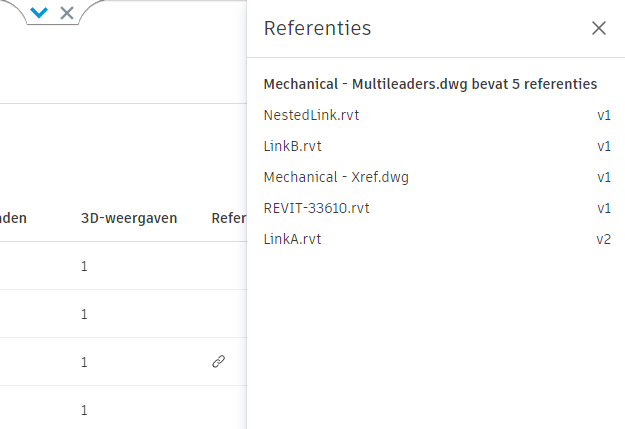Click version v1 next to NestedLink.rvt
The height and width of the screenshot is (429, 625).
tap(604, 115)
